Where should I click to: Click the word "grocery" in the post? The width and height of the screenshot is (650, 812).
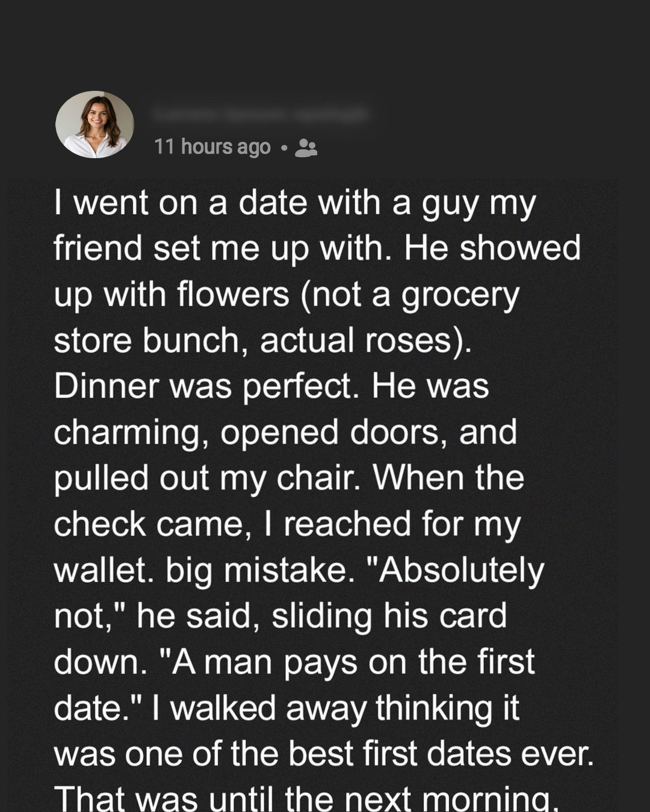(460, 296)
